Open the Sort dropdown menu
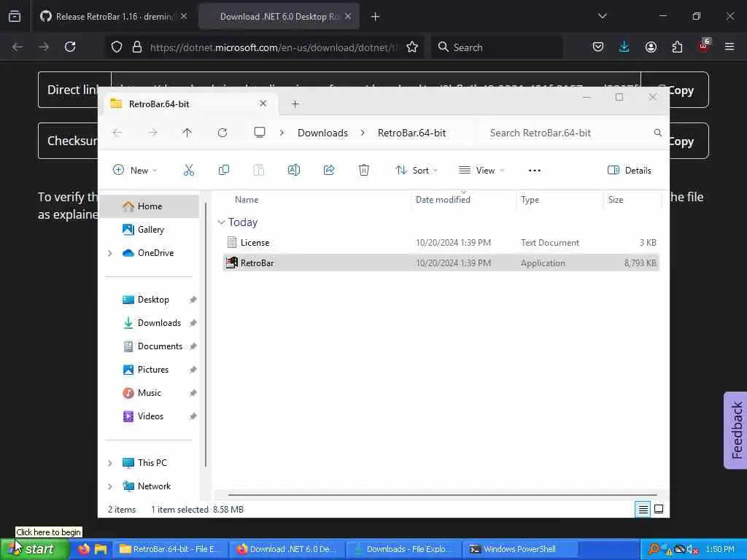 pyautogui.click(x=417, y=171)
